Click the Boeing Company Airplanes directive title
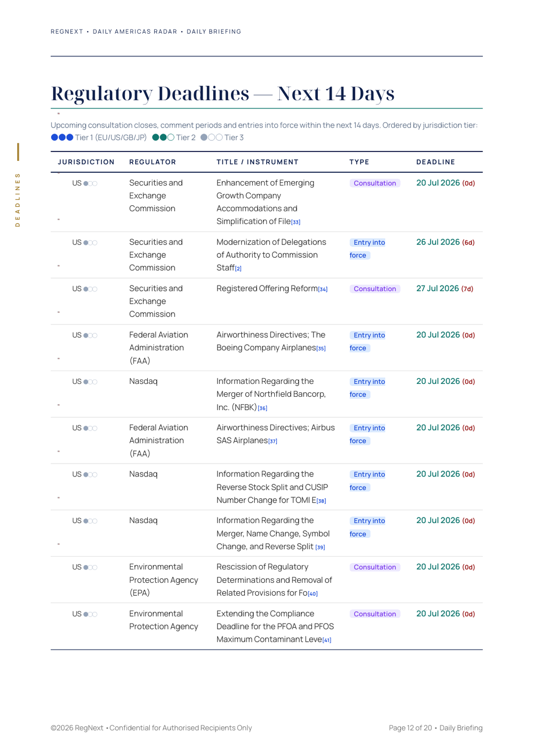The height and width of the screenshot is (756, 534). pos(271,341)
